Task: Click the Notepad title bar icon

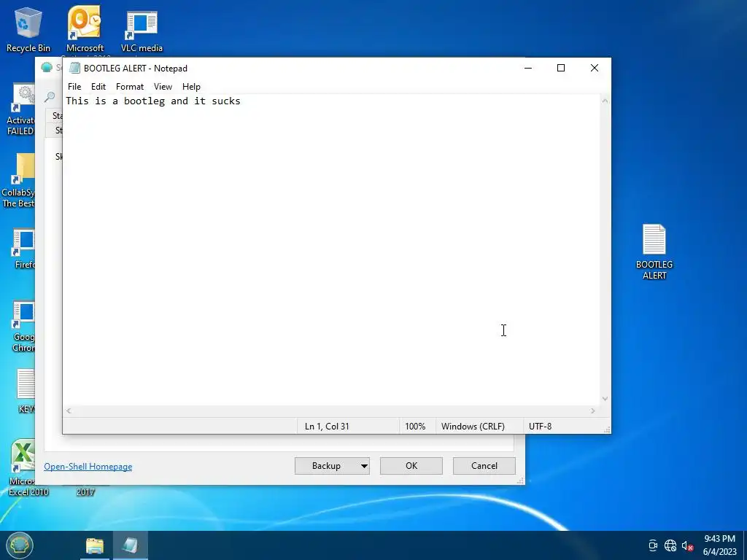Action: pyautogui.click(x=74, y=68)
